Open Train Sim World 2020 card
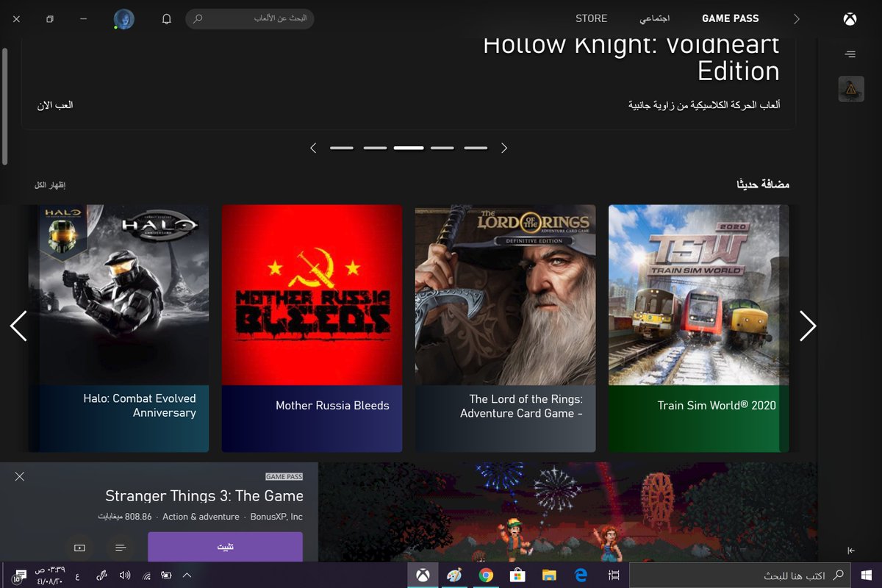The width and height of the screenshot is (882, 588). [699, 329]
